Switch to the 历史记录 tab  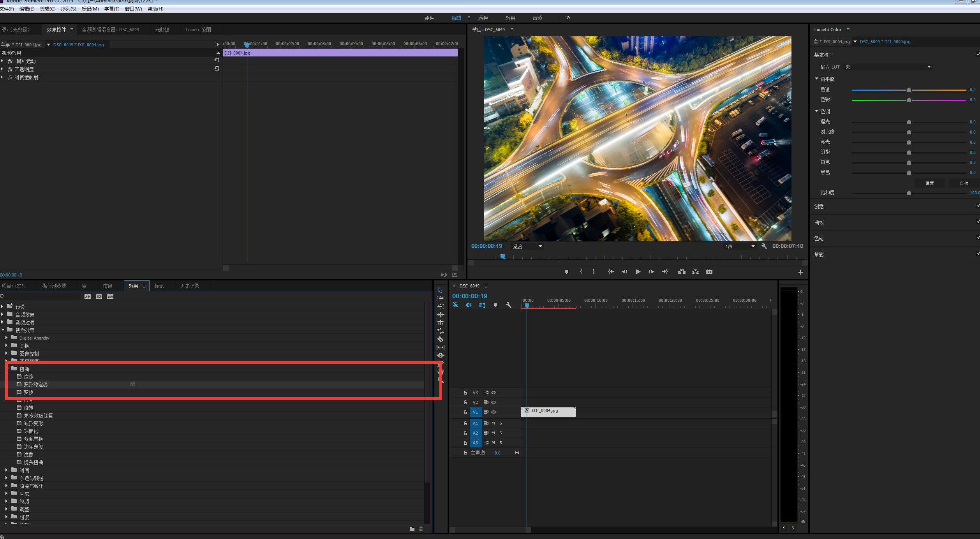click(189, 286)
